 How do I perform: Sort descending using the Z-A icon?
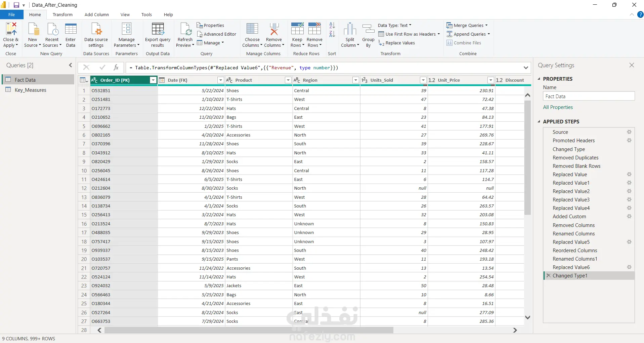332,34
